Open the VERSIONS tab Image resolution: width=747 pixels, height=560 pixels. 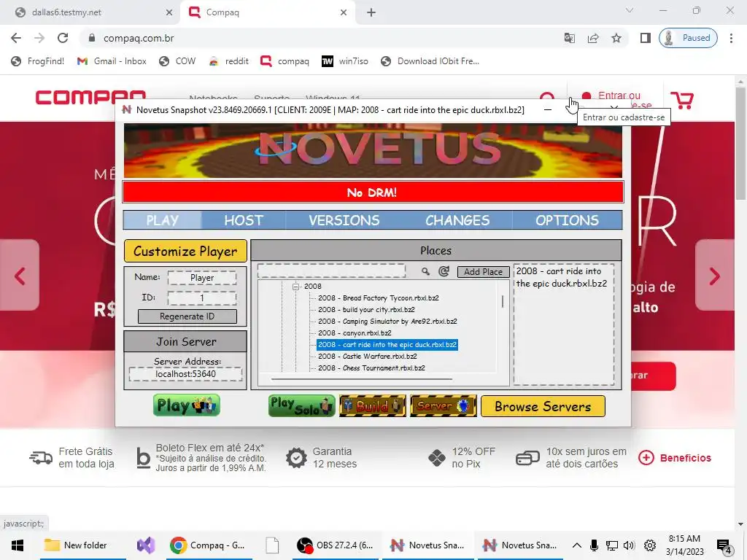coord(344,220)
